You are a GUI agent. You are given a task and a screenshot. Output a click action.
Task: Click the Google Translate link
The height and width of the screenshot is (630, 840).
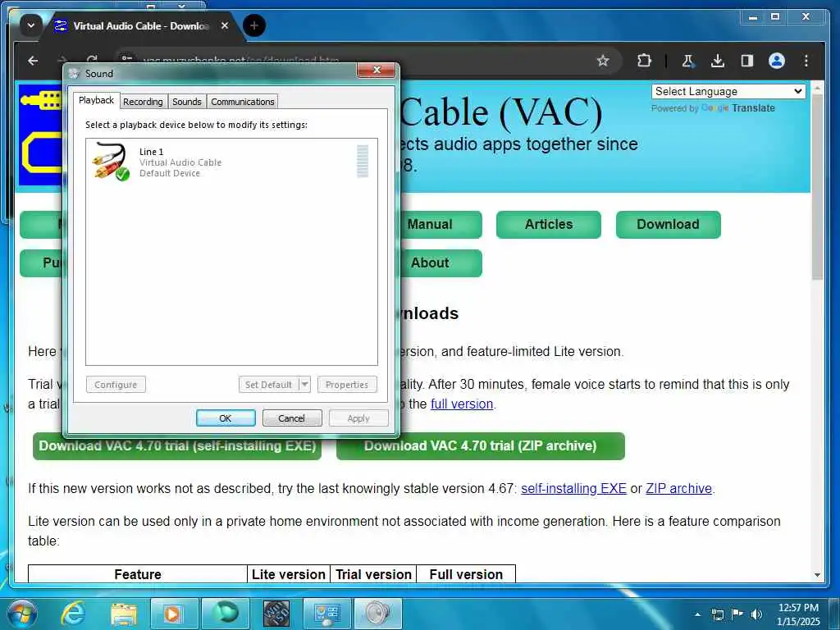point(738,108)
